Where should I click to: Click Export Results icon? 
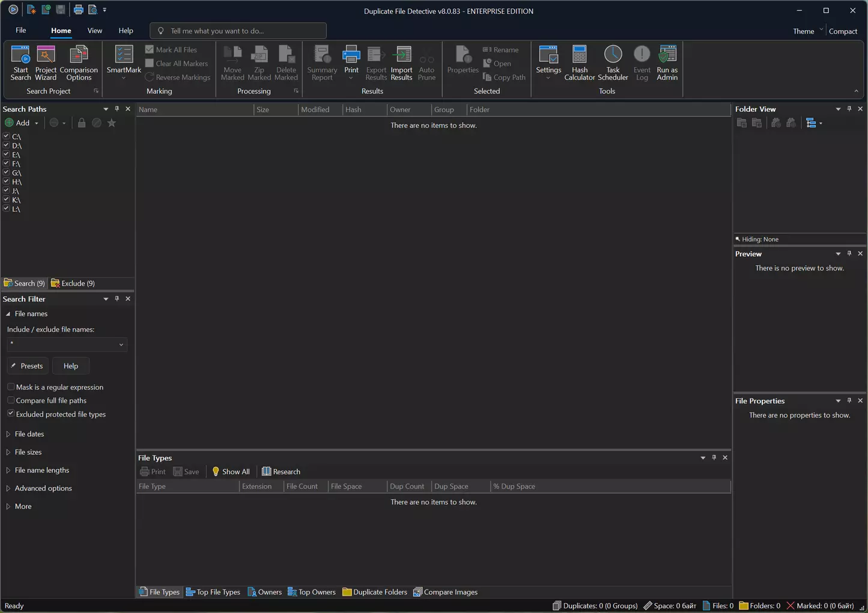(376, 63)
